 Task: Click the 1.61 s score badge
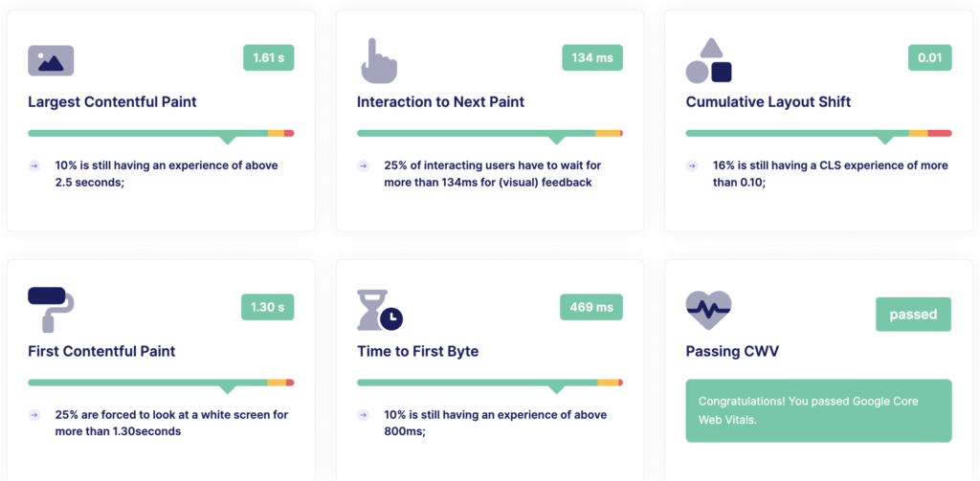(269, 58)
